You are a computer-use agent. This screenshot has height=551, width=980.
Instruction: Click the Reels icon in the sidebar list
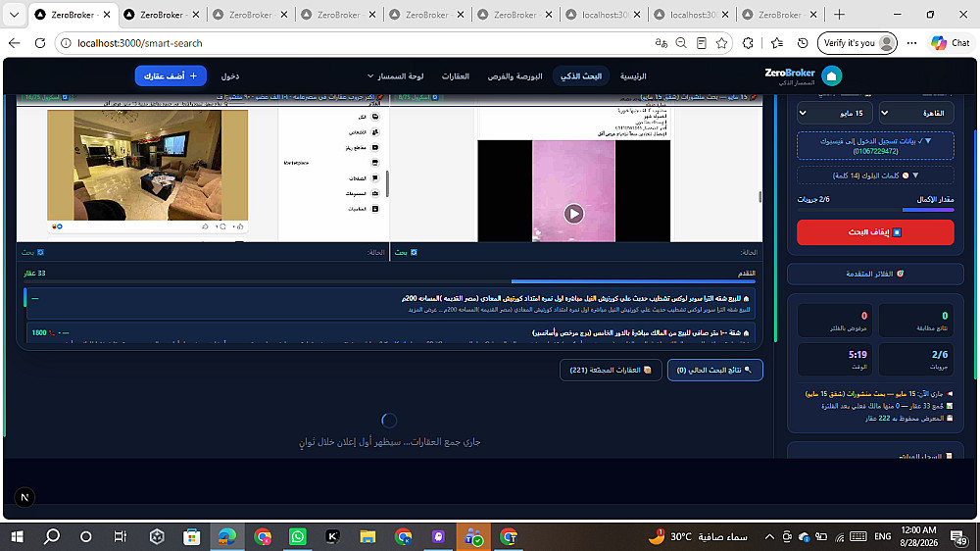tap(375, 148)
